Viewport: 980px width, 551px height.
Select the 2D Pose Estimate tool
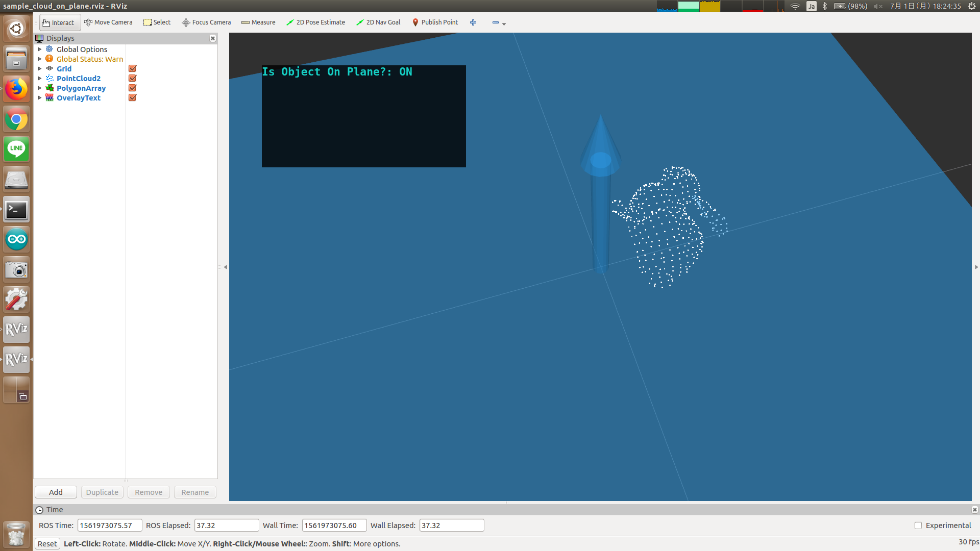tap(315, 22)
